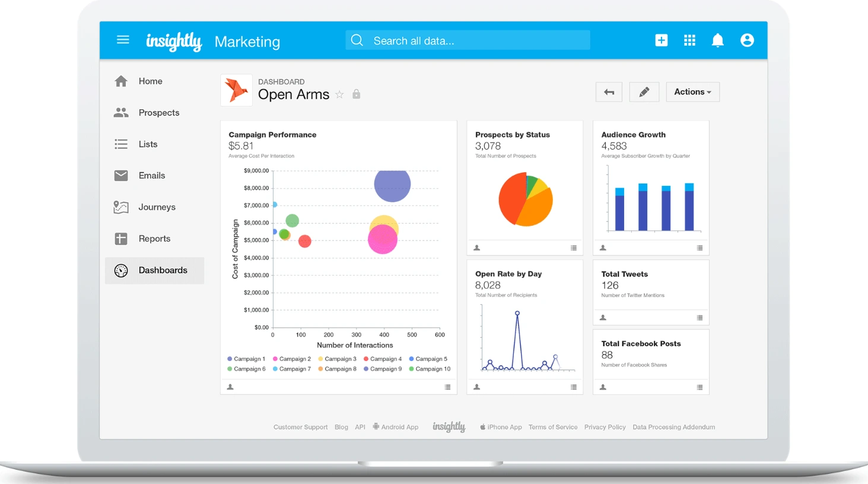Open the hamburger navigation menu
The width and height of the screenshot is (868, 484).
point(123,40)
